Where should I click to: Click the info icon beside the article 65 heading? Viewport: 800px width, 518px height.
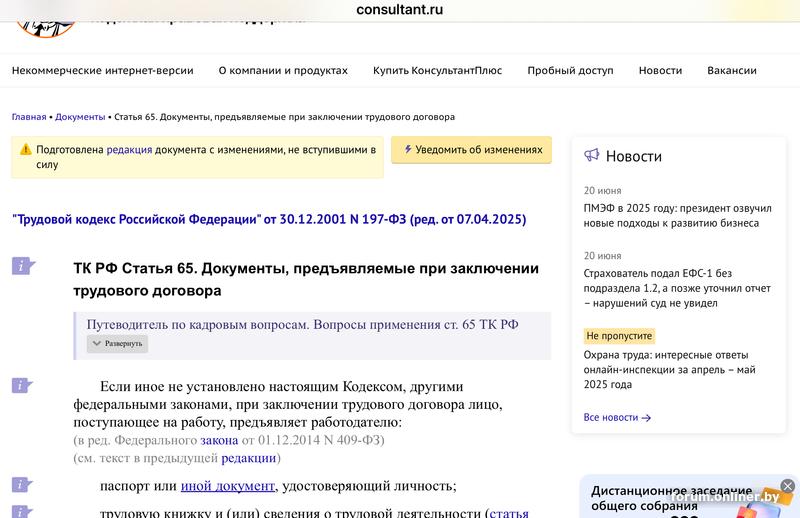click(x=23, y=266)
